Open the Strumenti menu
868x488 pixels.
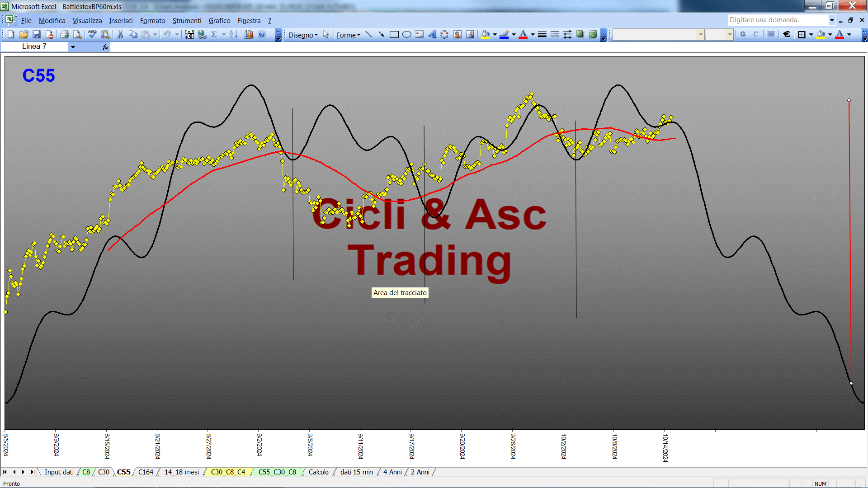click(x=187, y=21)
